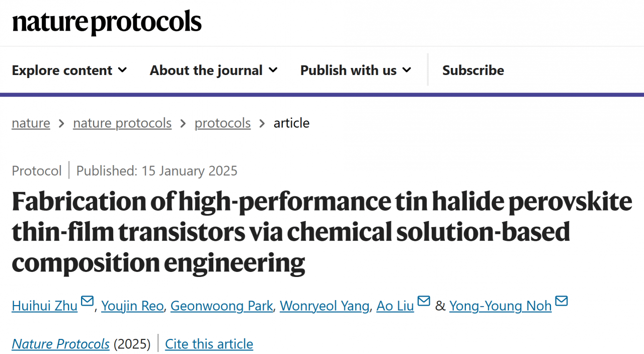Open the Nature Protocols journal citation link
644x354 pixels.
[60, 344]
